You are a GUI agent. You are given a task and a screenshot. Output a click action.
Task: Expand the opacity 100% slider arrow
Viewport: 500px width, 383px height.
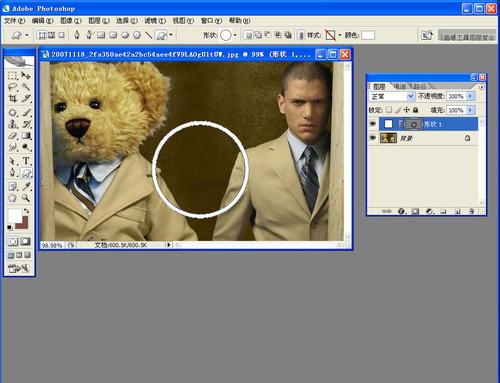[x=470, y=96]
